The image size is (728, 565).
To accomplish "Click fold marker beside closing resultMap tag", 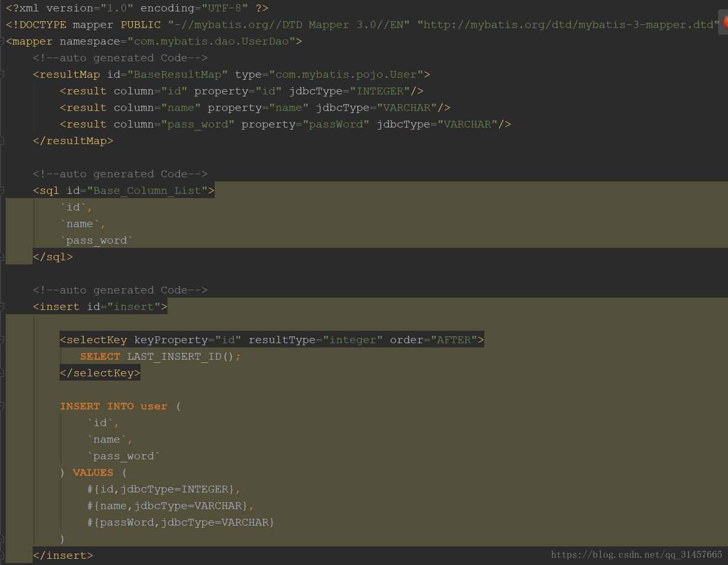I will coord(2,140).
